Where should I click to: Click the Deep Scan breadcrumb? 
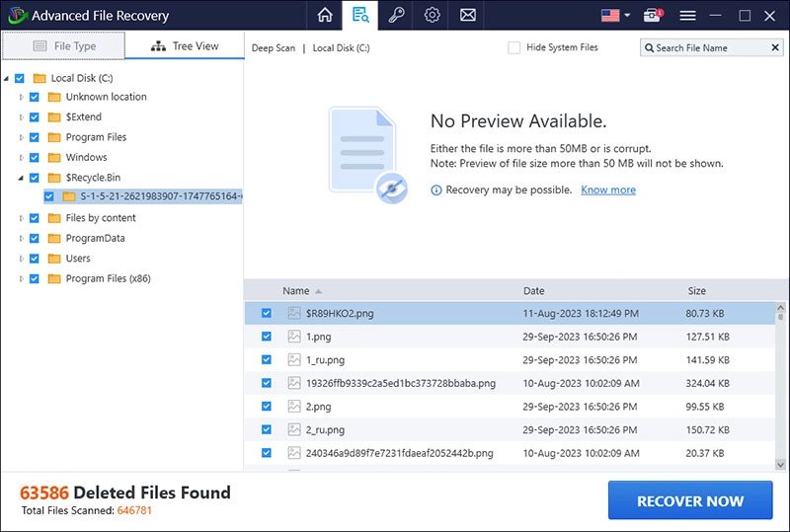coord(274,47)
